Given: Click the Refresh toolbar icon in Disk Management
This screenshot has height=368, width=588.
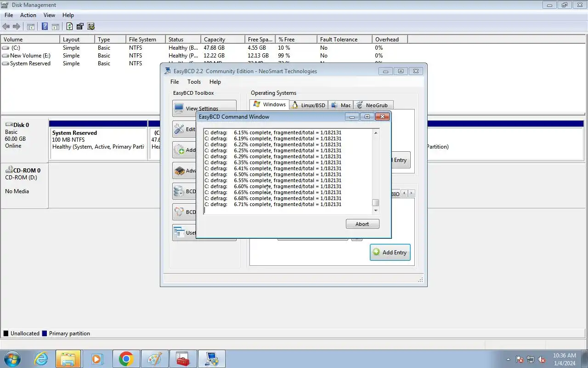Looking at the screenshot, I should [69, 27].
